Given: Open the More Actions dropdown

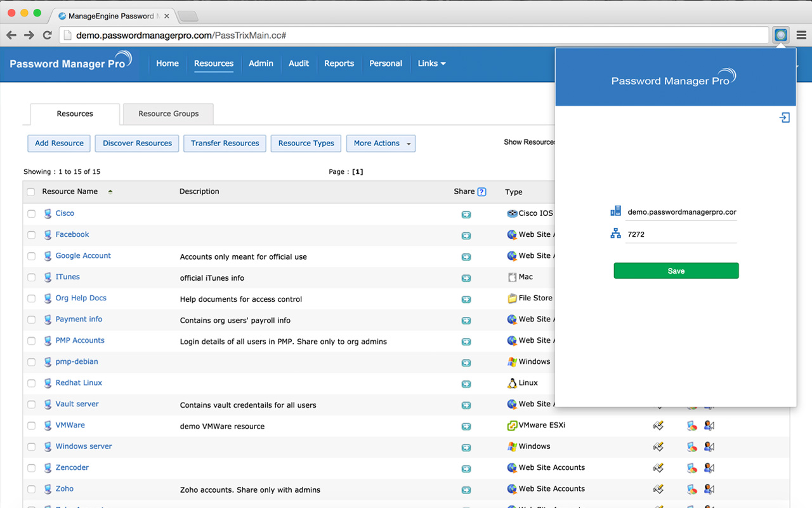Looking at the screenshot, I should pyautogui.click(x=381, y=144).
